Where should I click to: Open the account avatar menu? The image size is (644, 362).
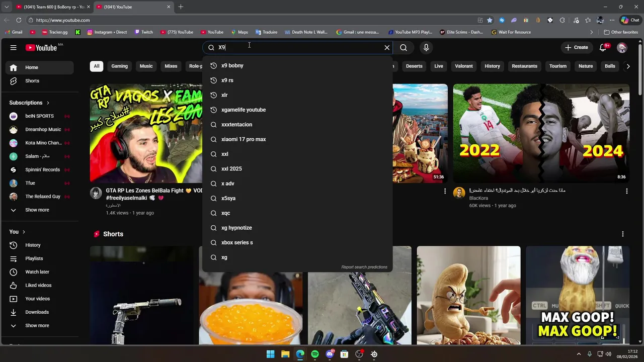622,47
